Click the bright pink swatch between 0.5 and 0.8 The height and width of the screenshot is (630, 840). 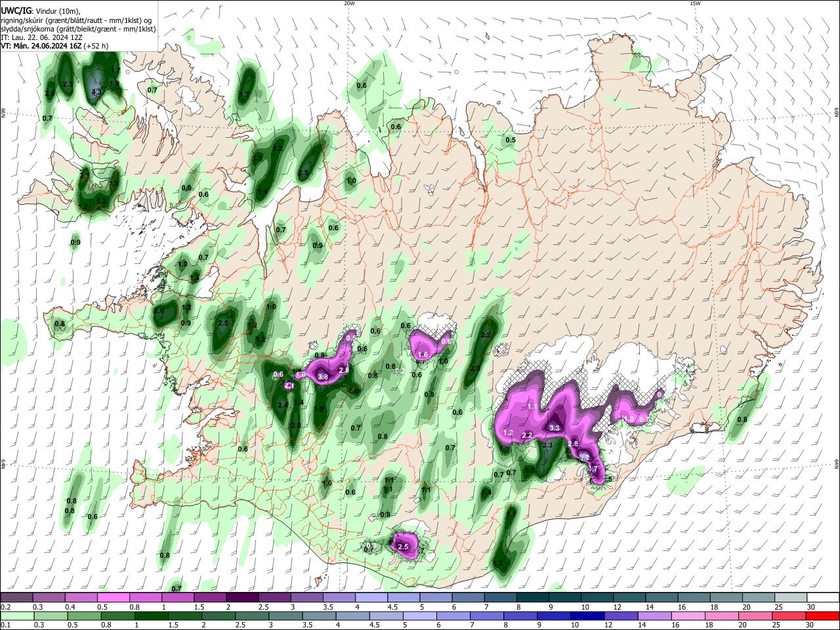click(114, 598)
